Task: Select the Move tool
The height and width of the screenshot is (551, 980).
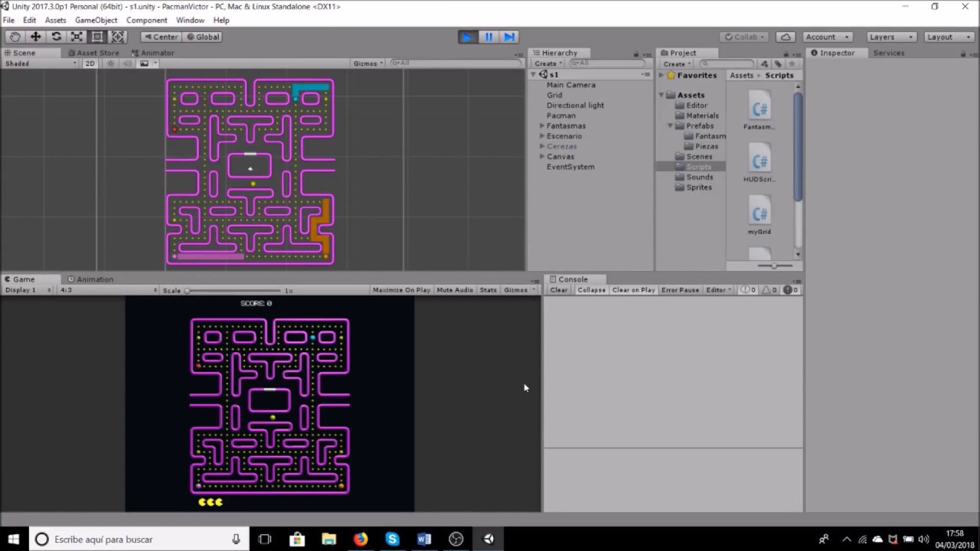Action: pos(36,37)
